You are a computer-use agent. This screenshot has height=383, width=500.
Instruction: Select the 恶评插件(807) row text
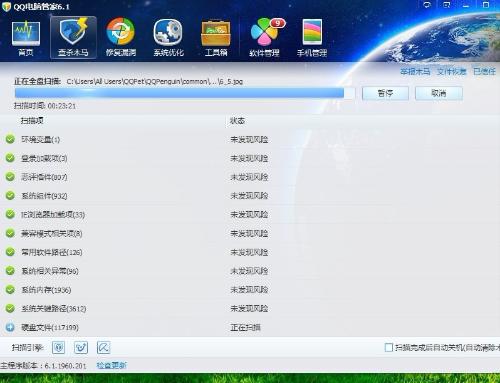pyautogui.click(x=44, y=177)
